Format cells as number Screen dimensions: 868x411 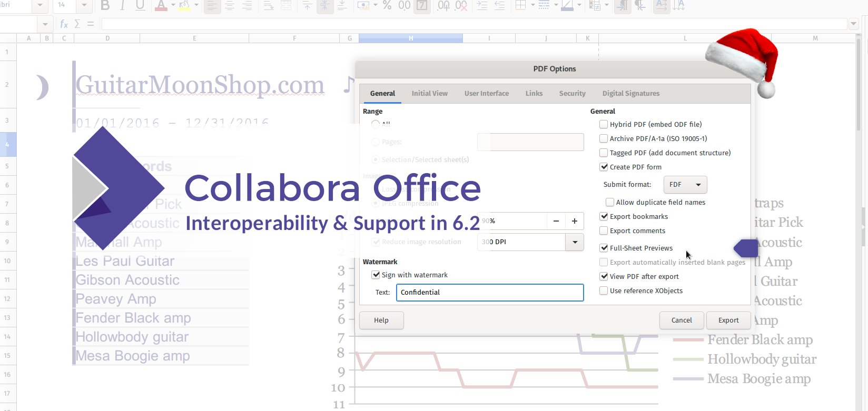(405, 5)
